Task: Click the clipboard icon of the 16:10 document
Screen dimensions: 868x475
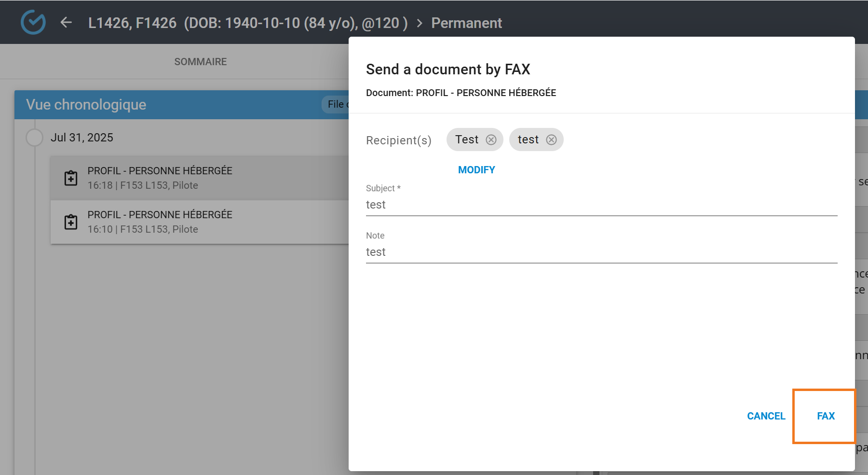Action: pyautogui.click(x=71, y=222)
